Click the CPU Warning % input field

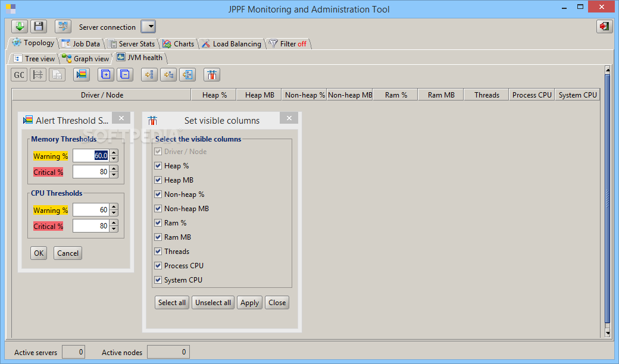(91, 210)
